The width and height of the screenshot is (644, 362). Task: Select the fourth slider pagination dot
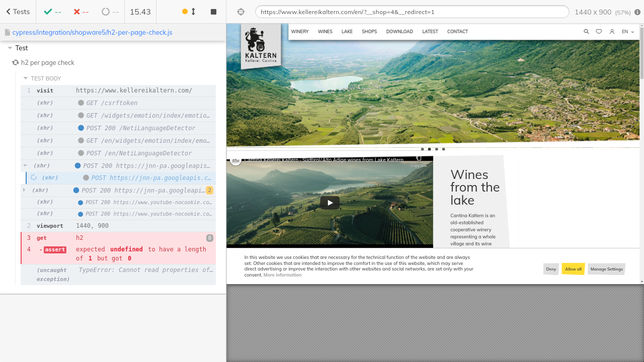click(443, 149)
